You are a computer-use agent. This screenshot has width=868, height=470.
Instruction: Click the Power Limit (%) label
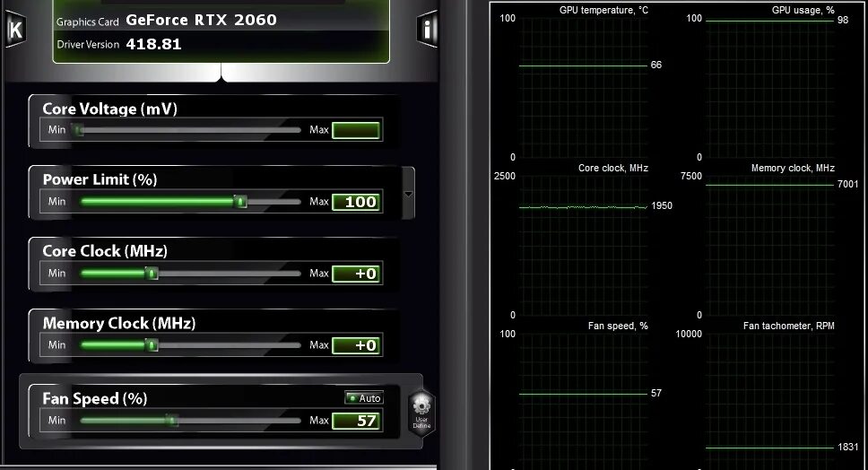100,180
